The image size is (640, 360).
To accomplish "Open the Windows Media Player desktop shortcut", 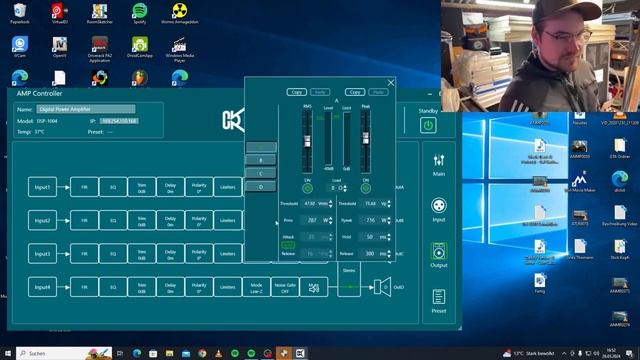I will click(x=180, y=49).
